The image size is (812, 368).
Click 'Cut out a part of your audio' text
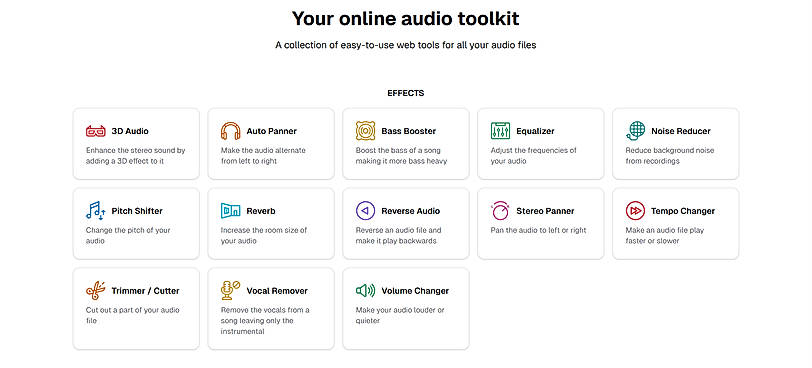pos(133,310)
